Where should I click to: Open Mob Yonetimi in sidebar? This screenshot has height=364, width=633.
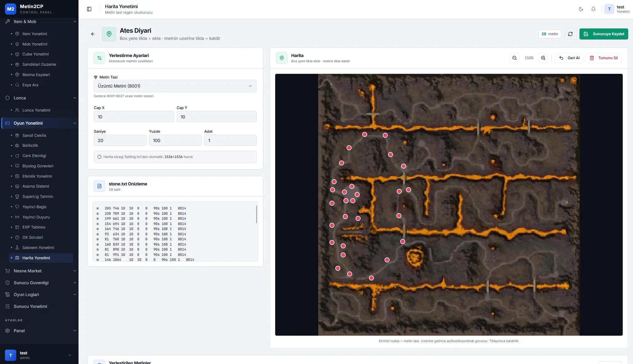[35, 44]
